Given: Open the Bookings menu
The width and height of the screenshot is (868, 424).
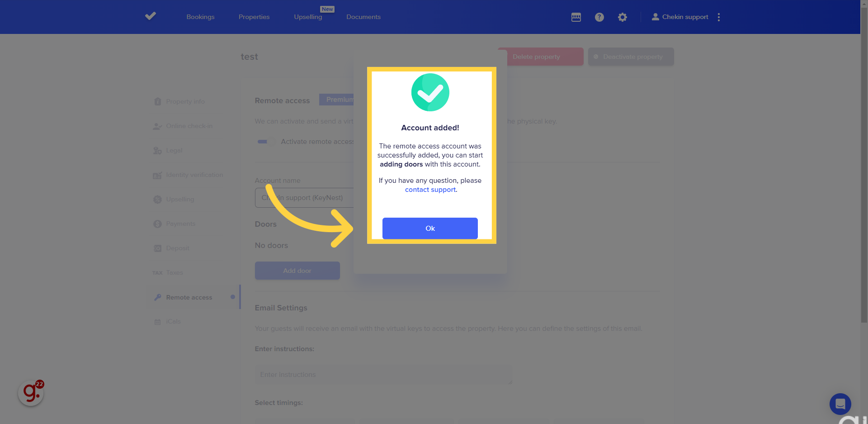Looking at the screenshot, I should (x=200, y=17).
